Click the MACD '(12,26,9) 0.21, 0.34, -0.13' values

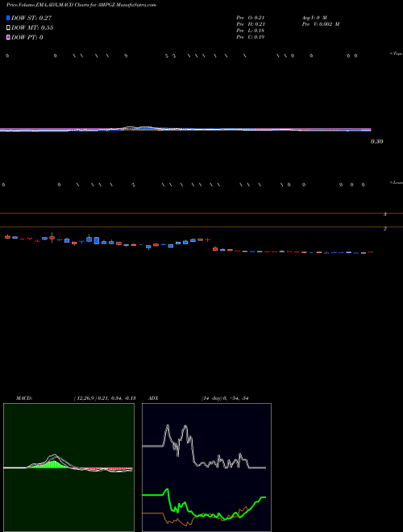tap(105, 398)
